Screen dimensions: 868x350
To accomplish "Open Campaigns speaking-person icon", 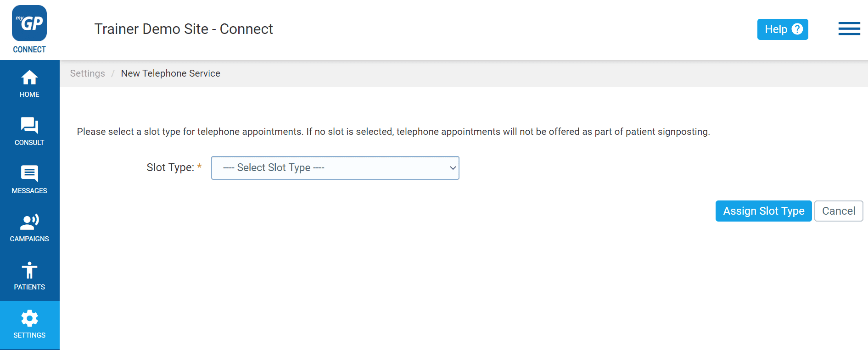I will [x=29, y=222].
